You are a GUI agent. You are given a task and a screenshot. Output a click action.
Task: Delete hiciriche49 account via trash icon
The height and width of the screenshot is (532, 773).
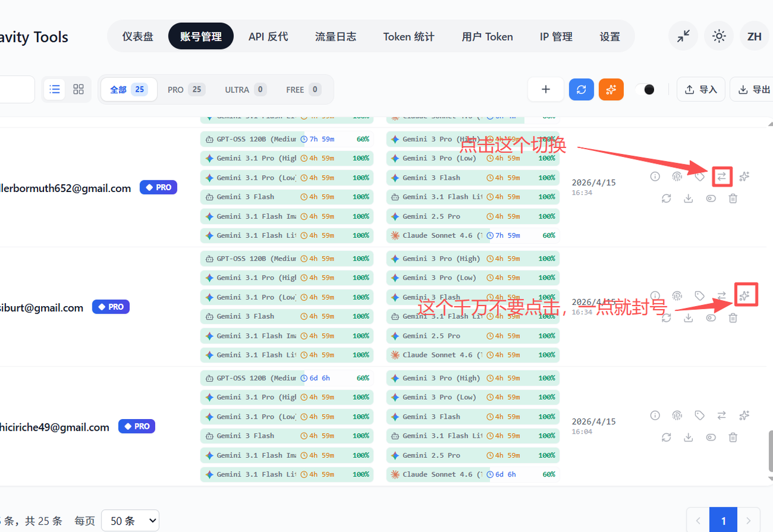click(733, 437)
